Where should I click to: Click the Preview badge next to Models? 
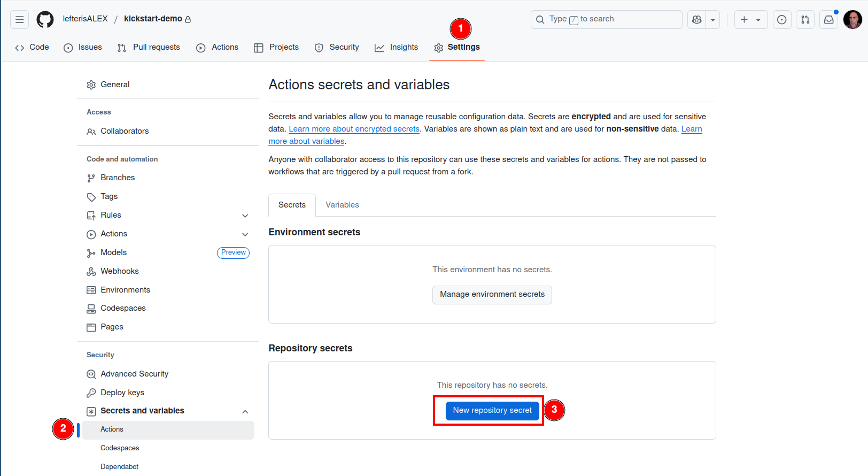point(233,252)
